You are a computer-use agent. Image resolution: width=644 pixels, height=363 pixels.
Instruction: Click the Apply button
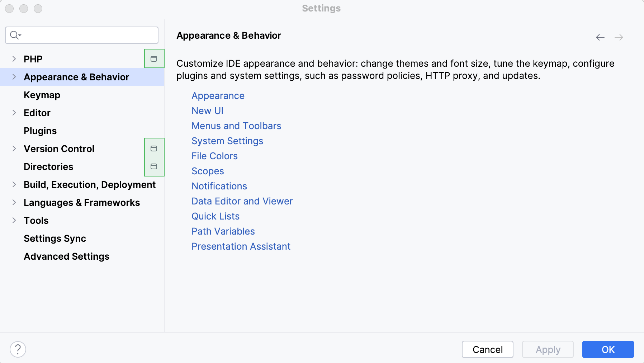(548, 349)
